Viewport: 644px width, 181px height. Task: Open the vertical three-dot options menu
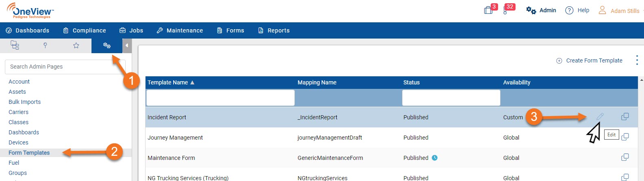[637, 60]
